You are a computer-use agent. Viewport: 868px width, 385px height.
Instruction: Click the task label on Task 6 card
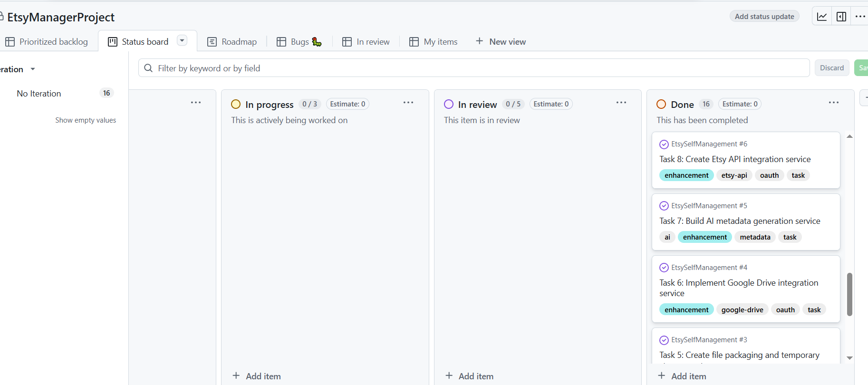(814, 310)
